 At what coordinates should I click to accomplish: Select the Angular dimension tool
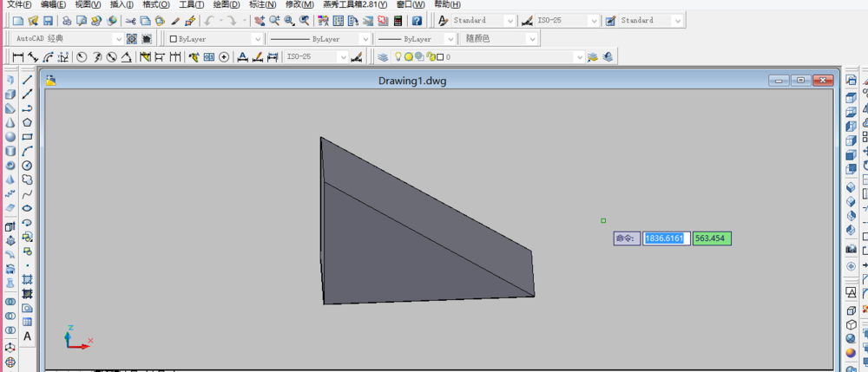(127, 57)
